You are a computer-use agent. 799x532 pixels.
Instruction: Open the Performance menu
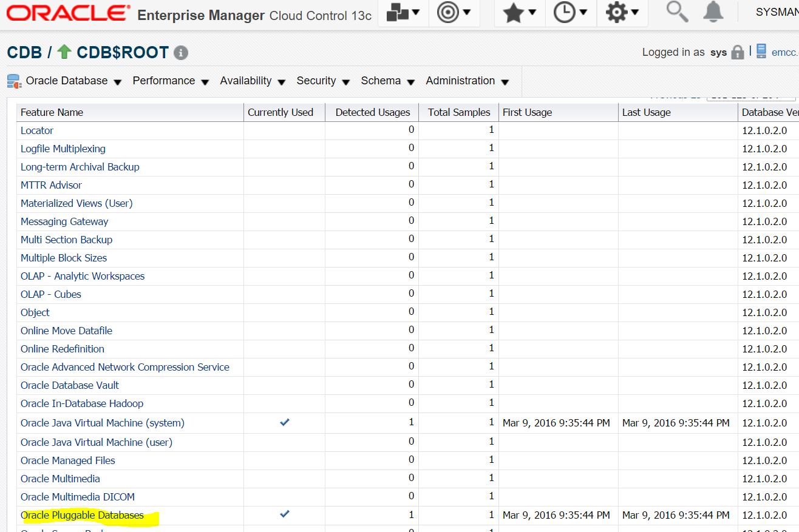171,81
